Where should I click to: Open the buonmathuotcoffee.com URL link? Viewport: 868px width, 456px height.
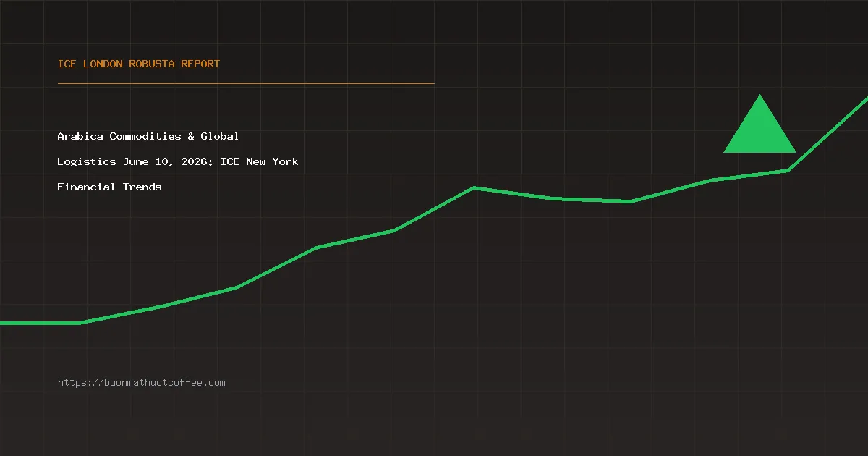142,382
